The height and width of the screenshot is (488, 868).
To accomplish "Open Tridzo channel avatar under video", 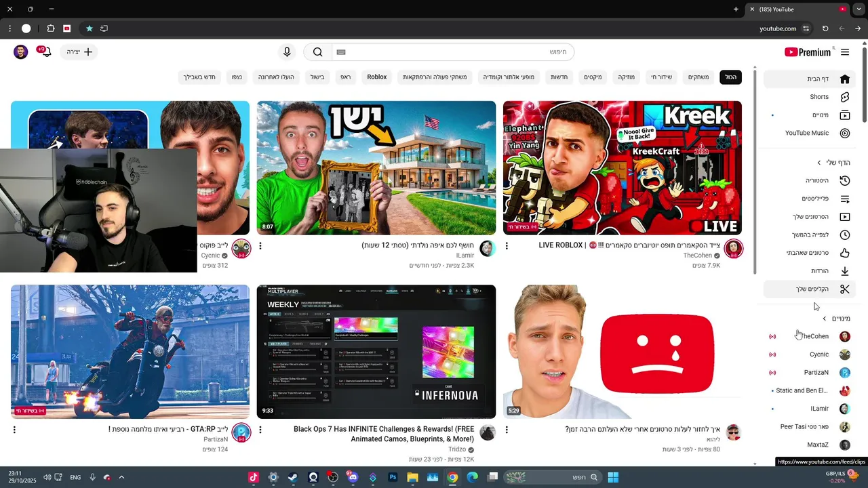I will click(488, 432).
